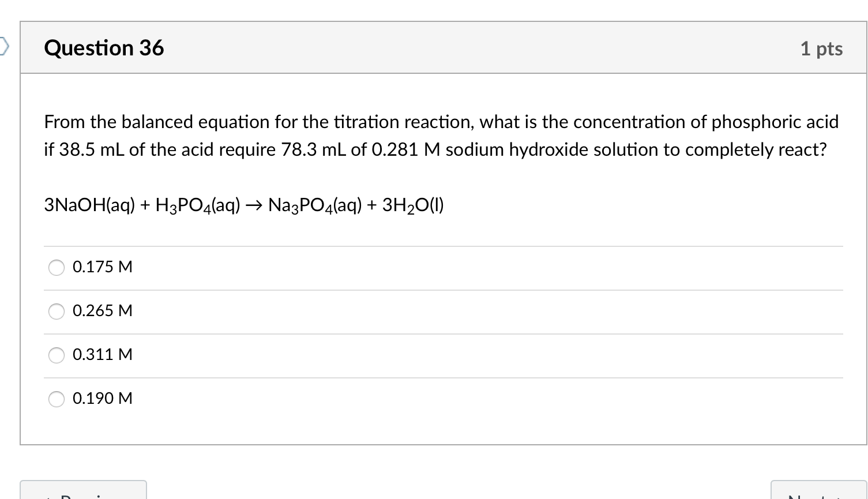Click "3NaOH(aq)" in the chemical equation
Screen dimensions: 868x499
click(x=89, y=205)
